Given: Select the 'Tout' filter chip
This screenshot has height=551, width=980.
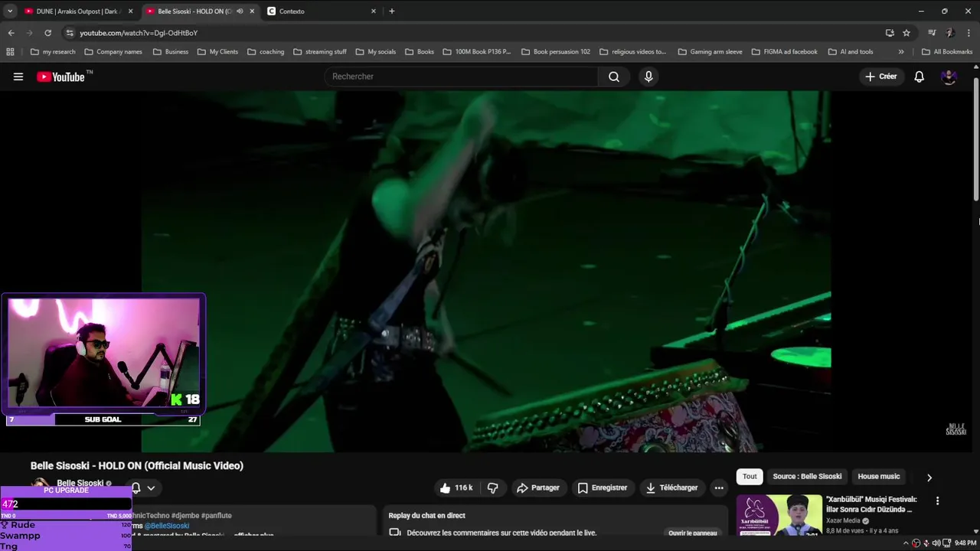Looking at the screenshot, I should coord(750,476).
